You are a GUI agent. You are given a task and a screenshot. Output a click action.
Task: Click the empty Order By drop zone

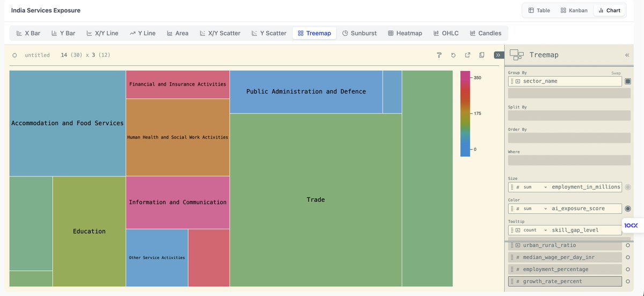(569, 138)
